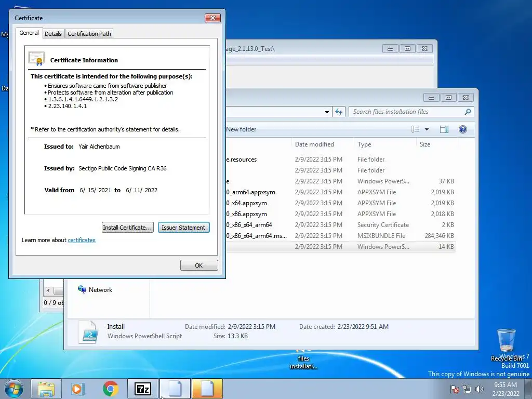Click the volume speaker icon
The height and width of the screenshot is (399, 532).
(x=480, y=389)
